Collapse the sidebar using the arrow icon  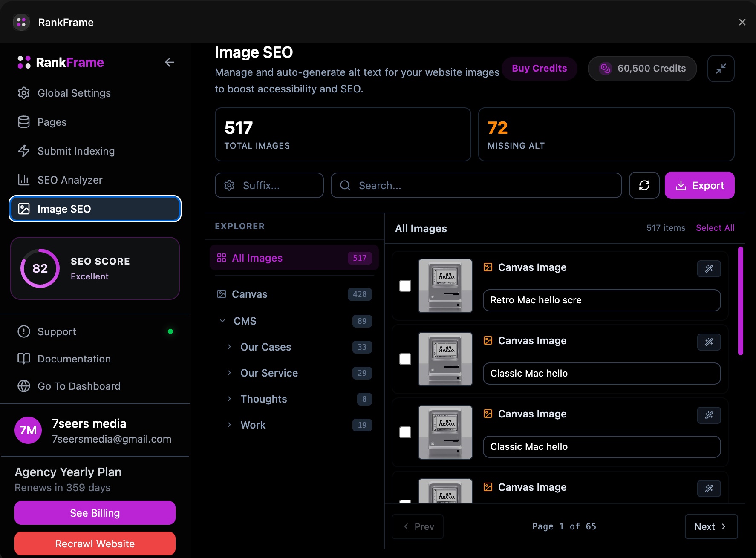click(x=169, y=62)
